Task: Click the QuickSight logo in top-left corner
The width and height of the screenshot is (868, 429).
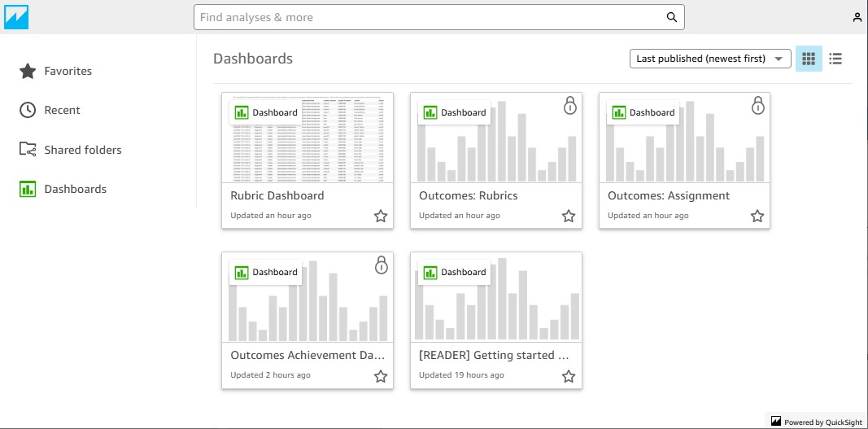Action: [16, 17]
